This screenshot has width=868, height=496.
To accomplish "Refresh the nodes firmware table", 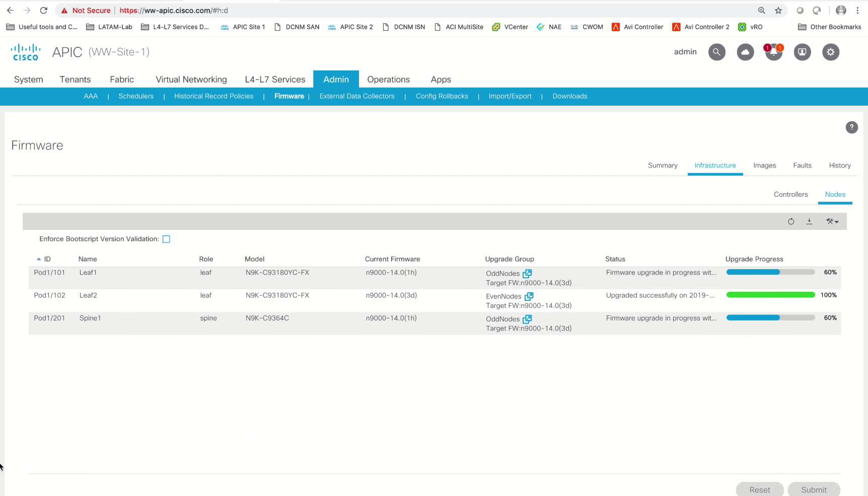I will pos(791,221).
